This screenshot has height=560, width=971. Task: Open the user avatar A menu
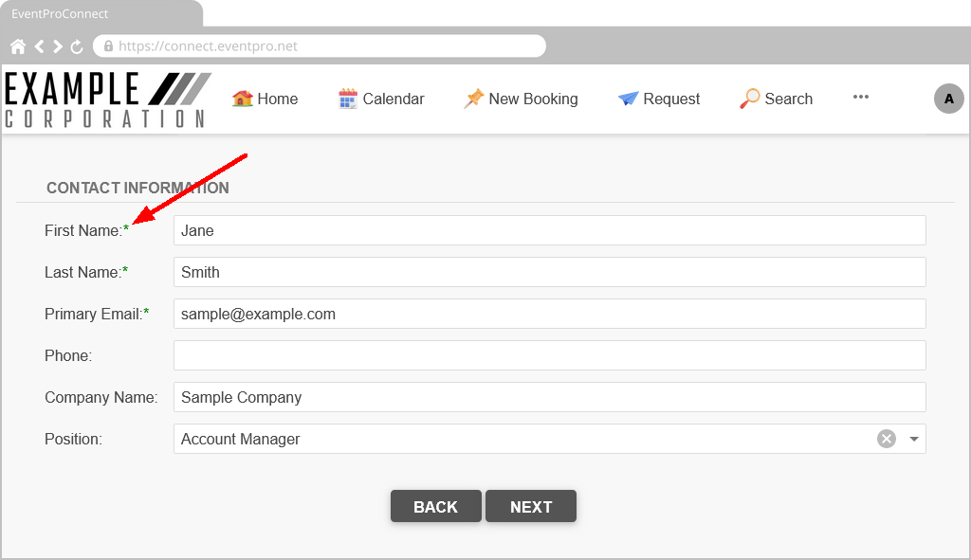pos(948,99)
